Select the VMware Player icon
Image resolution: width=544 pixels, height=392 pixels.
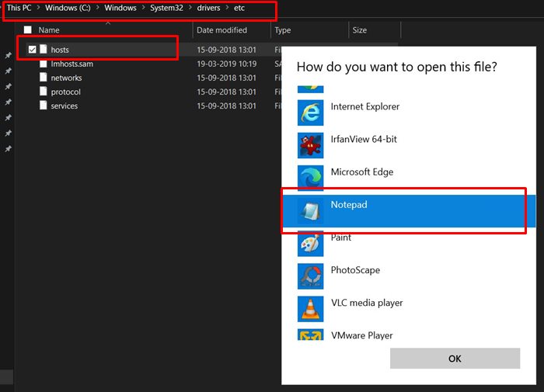[311, 335]
